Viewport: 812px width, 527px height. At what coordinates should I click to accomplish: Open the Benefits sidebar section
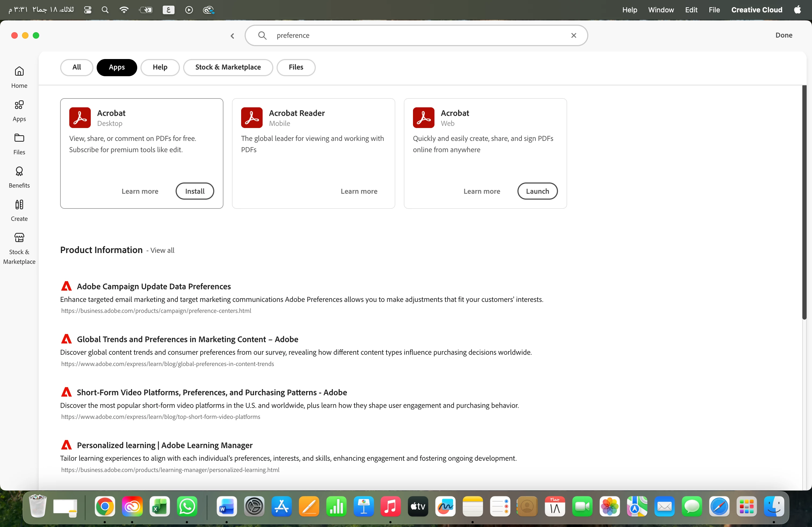[x=19, y=177]
